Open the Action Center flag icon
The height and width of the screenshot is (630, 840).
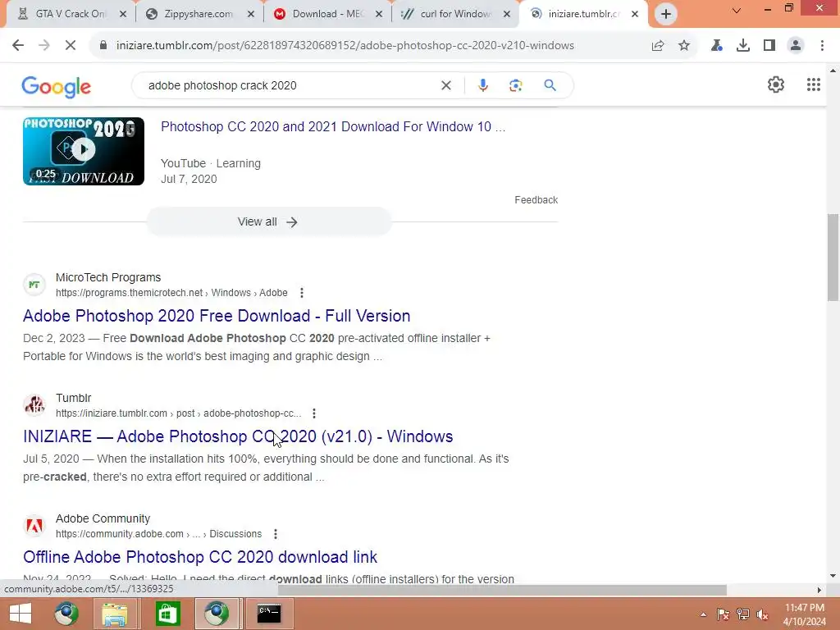(724, 614)
